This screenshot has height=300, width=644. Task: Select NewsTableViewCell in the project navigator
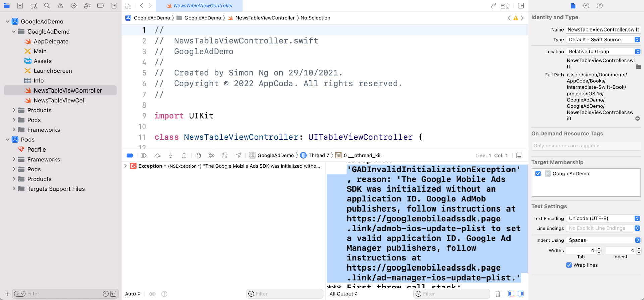click(x=59, y=100)
